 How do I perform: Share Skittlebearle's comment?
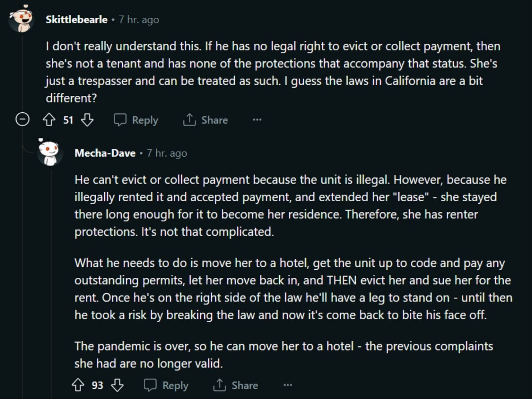coord(205,120)
